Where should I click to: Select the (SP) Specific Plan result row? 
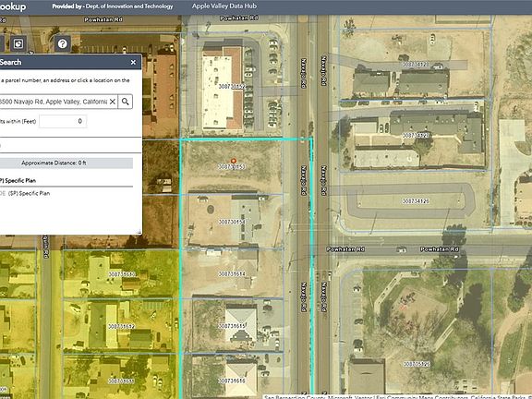pos(26,193)
